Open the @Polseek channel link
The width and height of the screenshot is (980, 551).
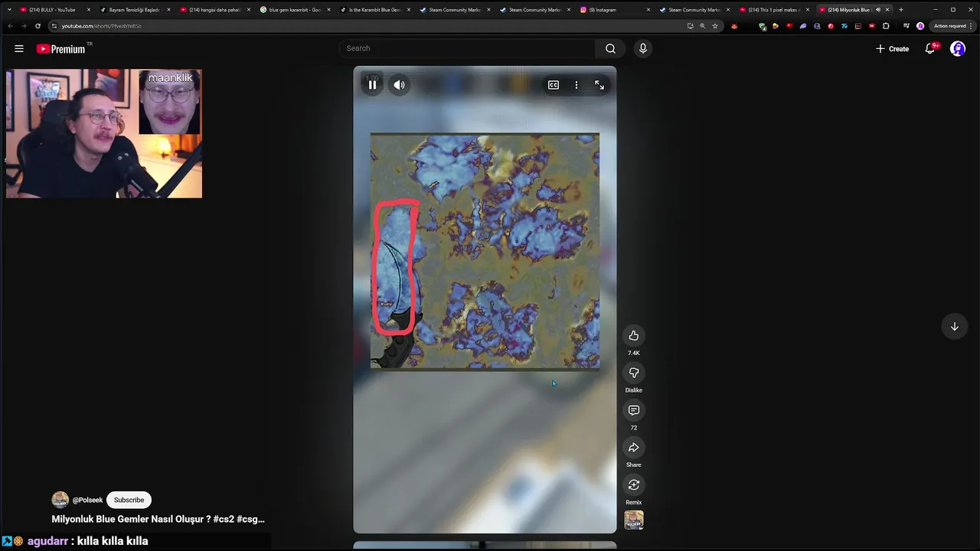87,500
